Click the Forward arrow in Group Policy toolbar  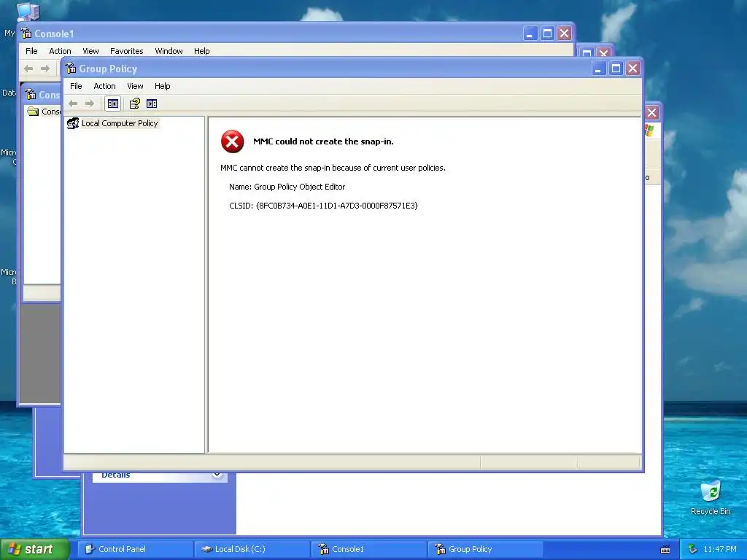tap(90, 104)
